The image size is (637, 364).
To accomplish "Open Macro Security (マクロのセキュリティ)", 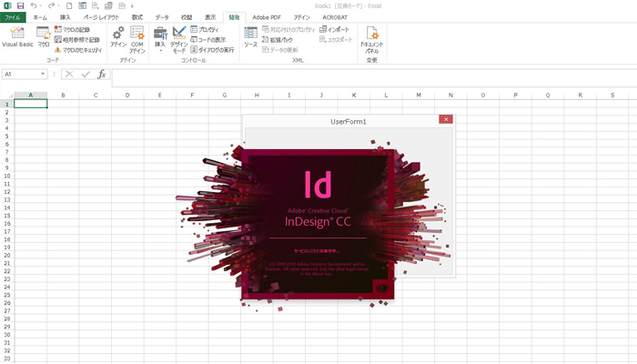I will click(x=78, y=50).
